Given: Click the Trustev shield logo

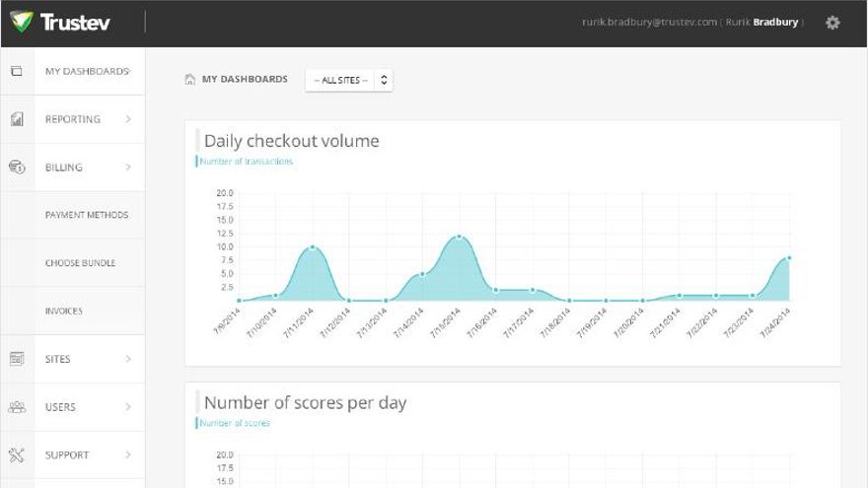Looking at the screenshot, I should (x=22, y=22).
